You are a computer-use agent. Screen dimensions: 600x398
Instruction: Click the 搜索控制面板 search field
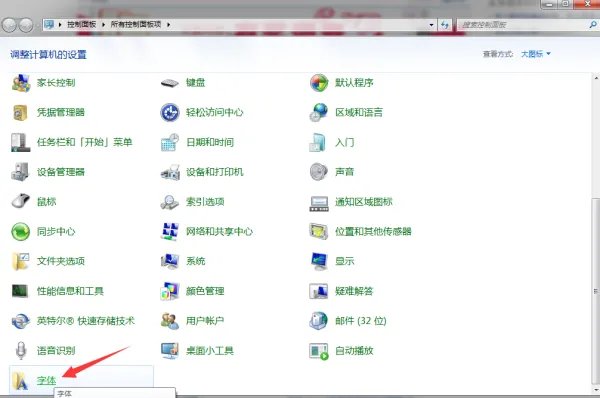[x=527, y=25]
